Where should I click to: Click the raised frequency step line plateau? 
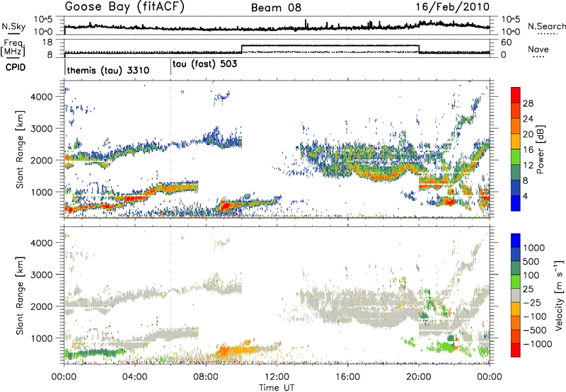(330, 45)
